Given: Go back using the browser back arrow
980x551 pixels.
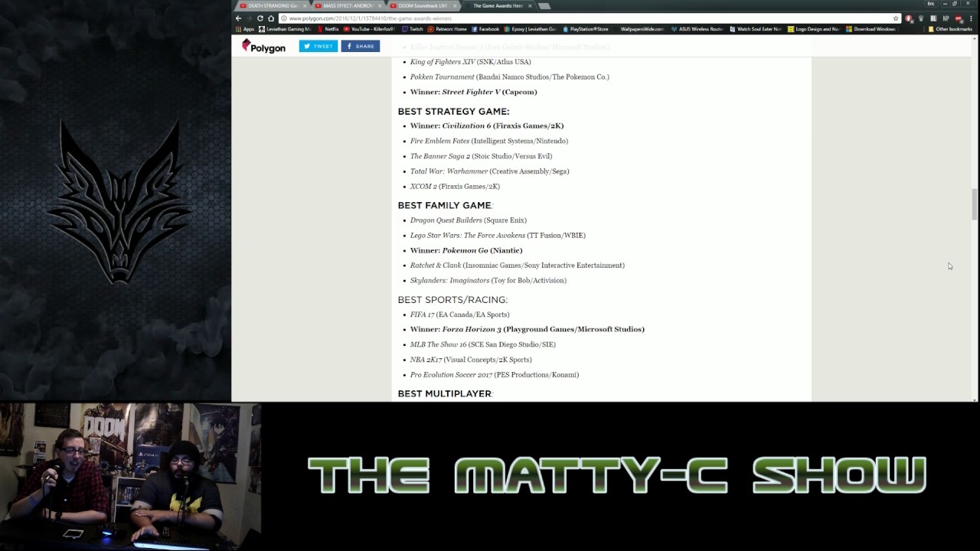Looking at the screenshot, I should [238, 18].
